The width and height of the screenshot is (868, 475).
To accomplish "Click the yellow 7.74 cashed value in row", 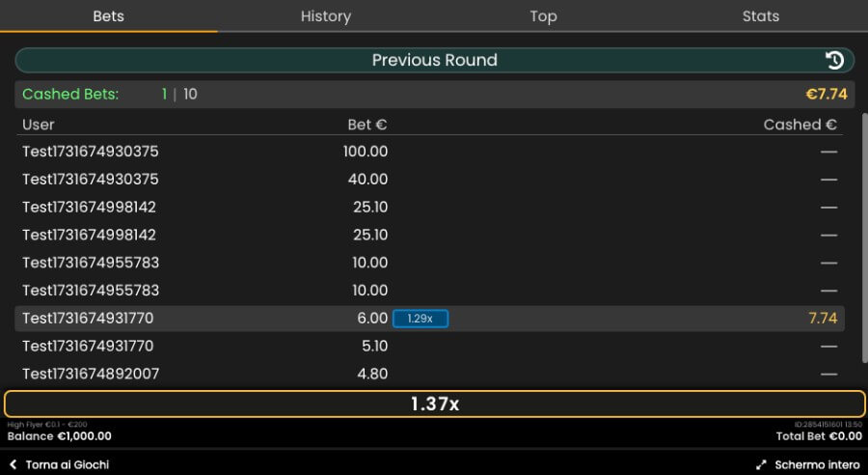I will [823, 319].
